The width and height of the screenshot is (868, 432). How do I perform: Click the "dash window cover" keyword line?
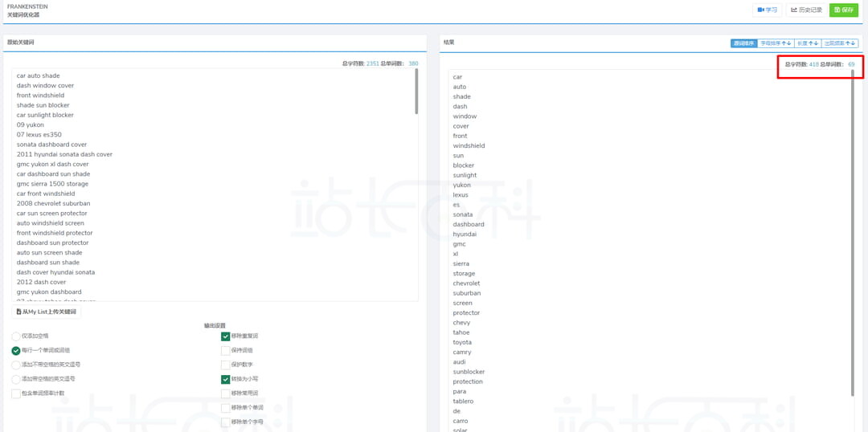pyautogui.click(x=45, y=86)
